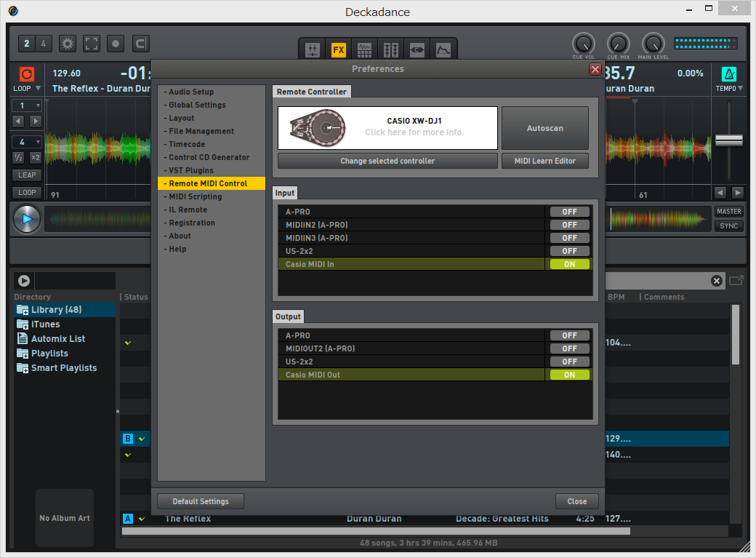Screen dimensions: 756x558
Task: Click the Close button in Preferences
Action: coord(576,501)
